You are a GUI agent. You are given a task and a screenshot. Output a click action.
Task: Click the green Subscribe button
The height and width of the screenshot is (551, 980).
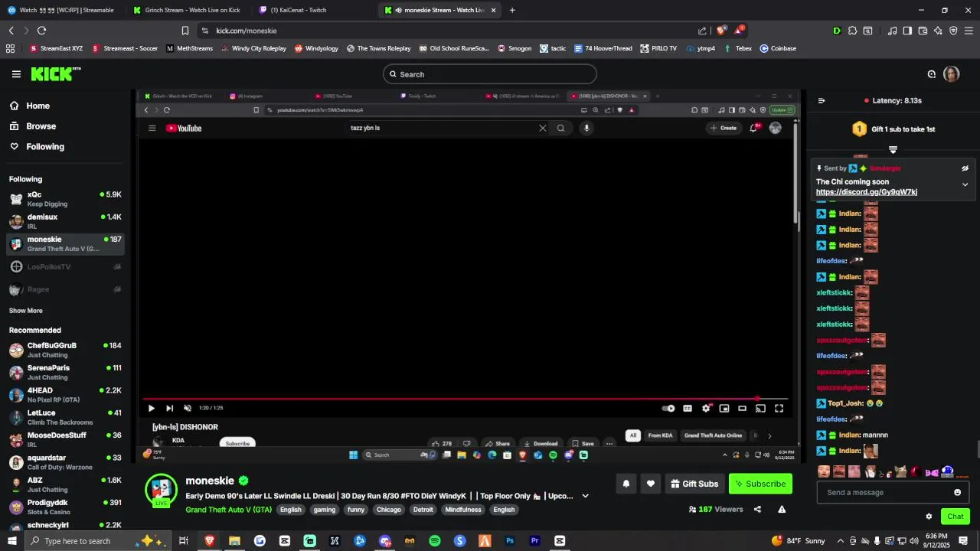click(760, 484)
